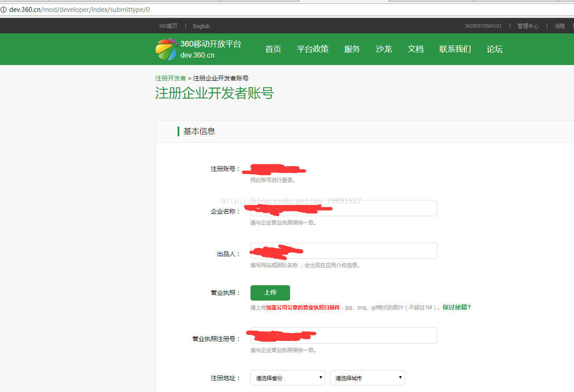Focus the 出品人 input field
The width and height of the screenshot is (574, 392).
344,250
